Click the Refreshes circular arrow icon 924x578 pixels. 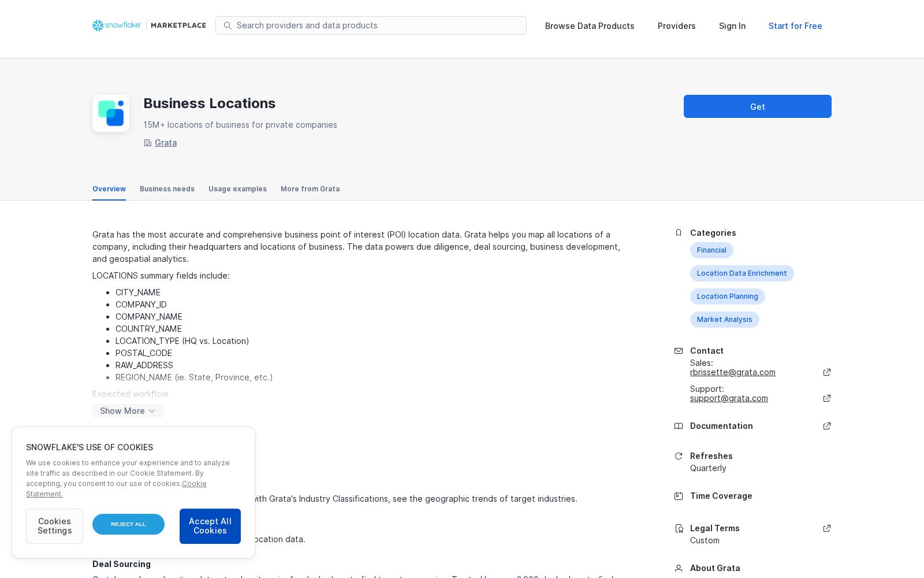coord(679,456)
